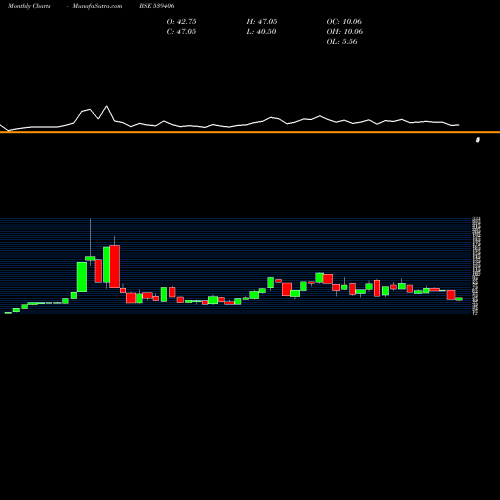Click the last green candle at the chart's end
500x500 pixels.
[x=459, y=299]
